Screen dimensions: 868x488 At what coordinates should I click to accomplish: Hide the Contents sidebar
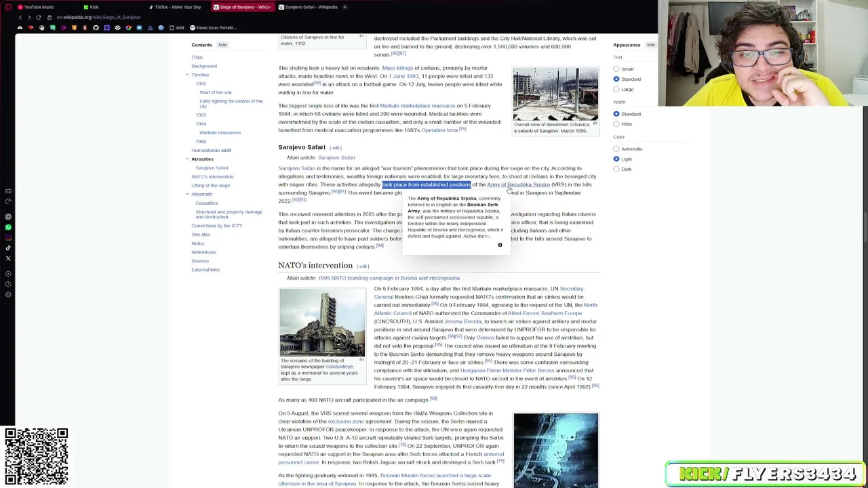(x=222, y=45)
